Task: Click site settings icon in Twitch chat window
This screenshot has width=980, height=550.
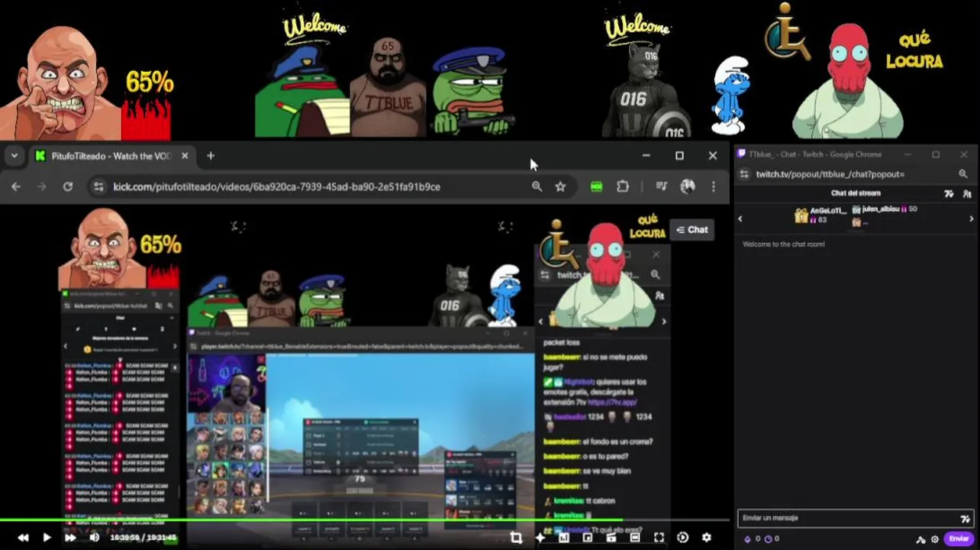Action: pos(743,174)
